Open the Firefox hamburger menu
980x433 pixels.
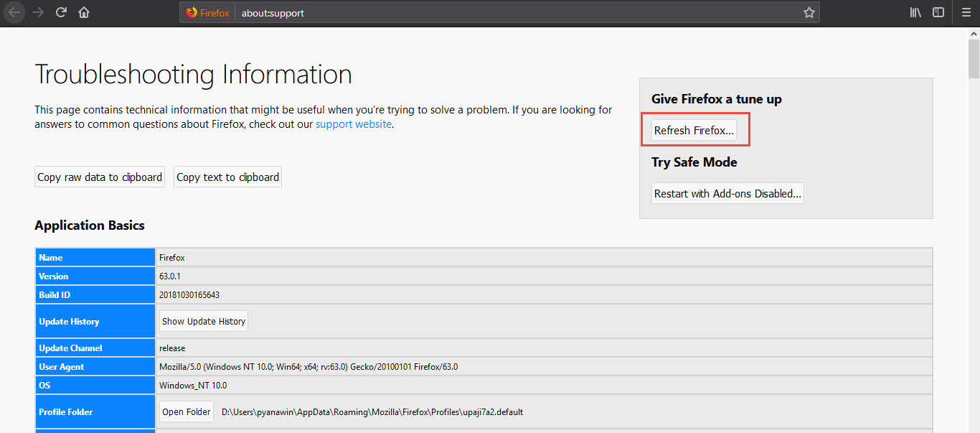pyautogui.click(x=966, y=12)
